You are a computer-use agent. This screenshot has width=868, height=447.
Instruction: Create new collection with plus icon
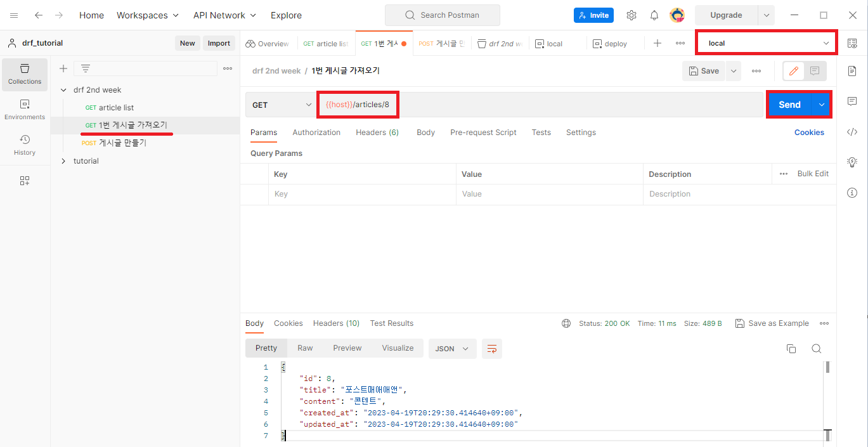point(63,68)
